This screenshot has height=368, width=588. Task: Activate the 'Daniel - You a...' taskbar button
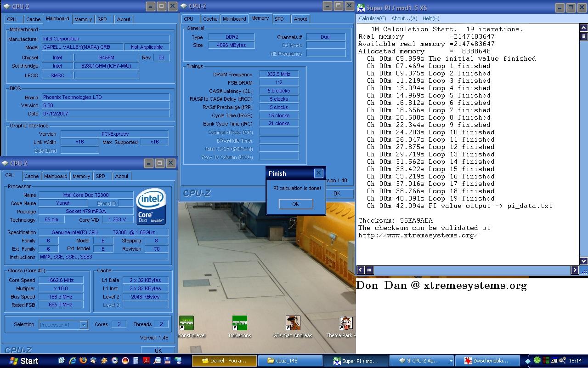(x=224, y=361)
